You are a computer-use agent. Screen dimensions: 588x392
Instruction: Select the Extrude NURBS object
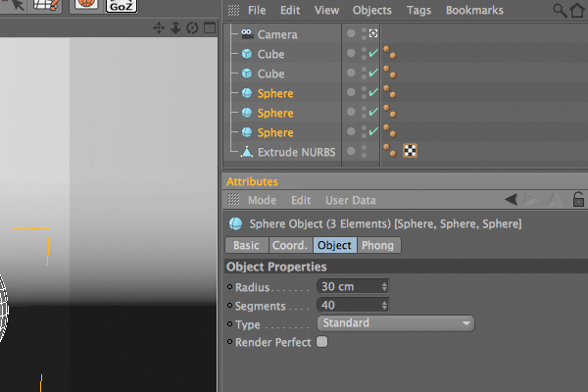point(296,152)
